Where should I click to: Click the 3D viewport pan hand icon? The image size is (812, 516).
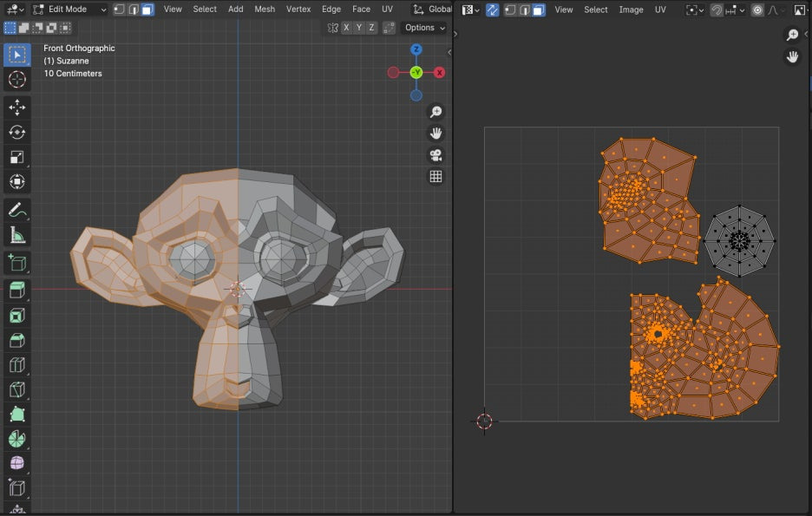tap(436, 134)
